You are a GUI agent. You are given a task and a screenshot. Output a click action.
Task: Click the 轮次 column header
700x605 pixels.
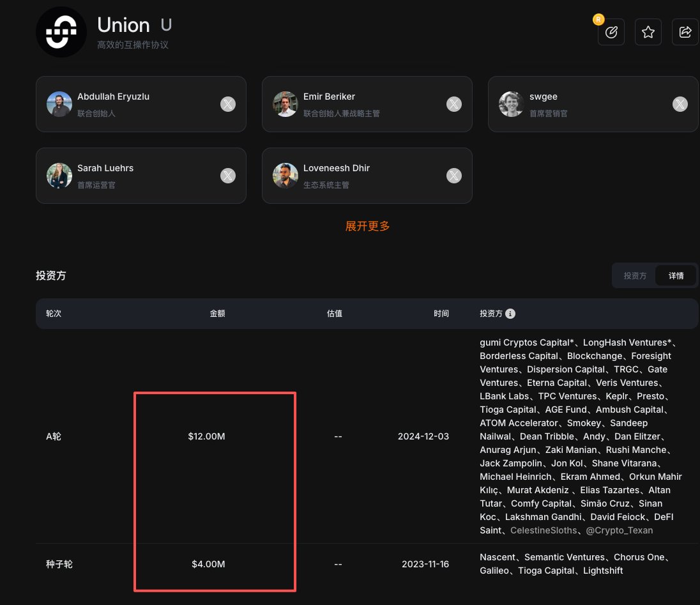54,314
